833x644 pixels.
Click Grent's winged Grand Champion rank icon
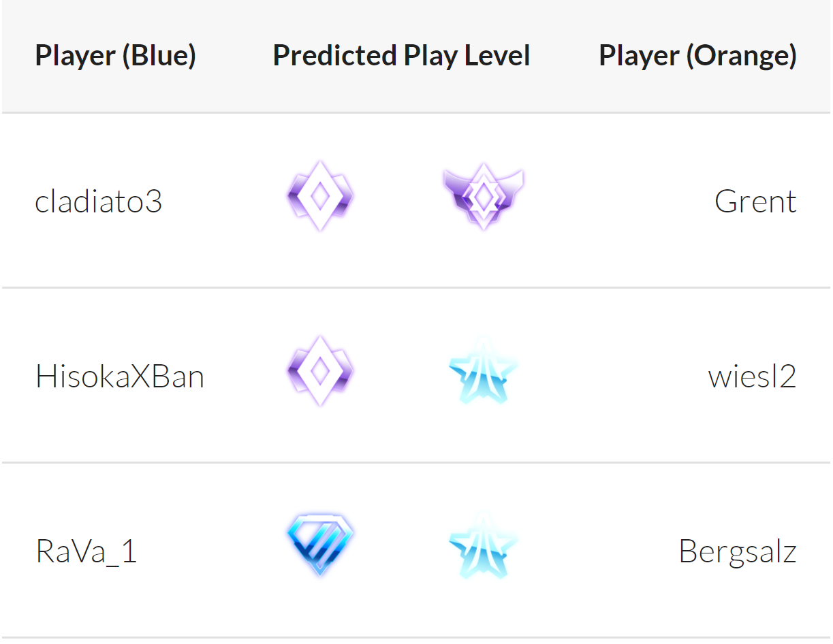point(483,197)
